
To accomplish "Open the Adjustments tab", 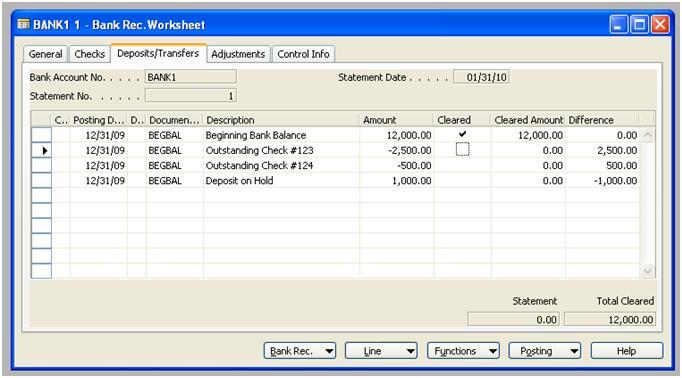I will [x=238, y=54].
